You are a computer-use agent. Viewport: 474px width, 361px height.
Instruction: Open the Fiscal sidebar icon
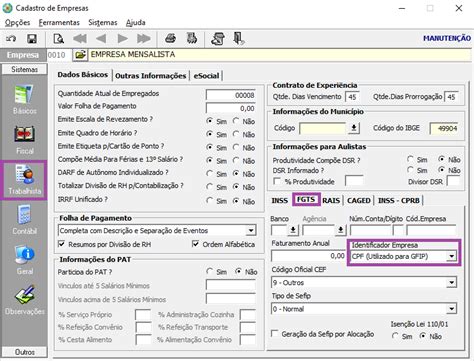[x=24, y=140]
